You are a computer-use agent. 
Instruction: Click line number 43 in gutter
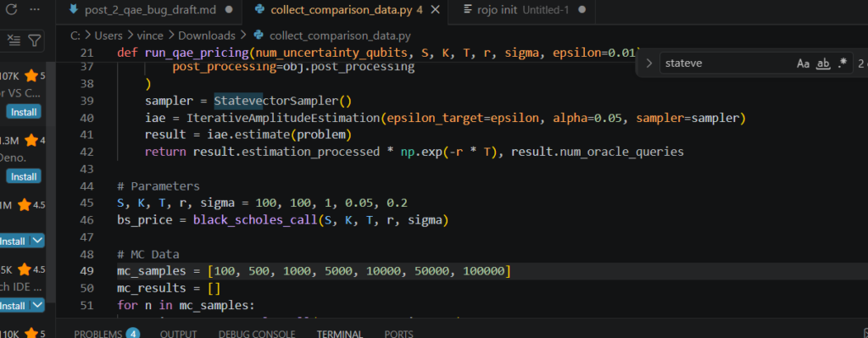coord(87,169)
